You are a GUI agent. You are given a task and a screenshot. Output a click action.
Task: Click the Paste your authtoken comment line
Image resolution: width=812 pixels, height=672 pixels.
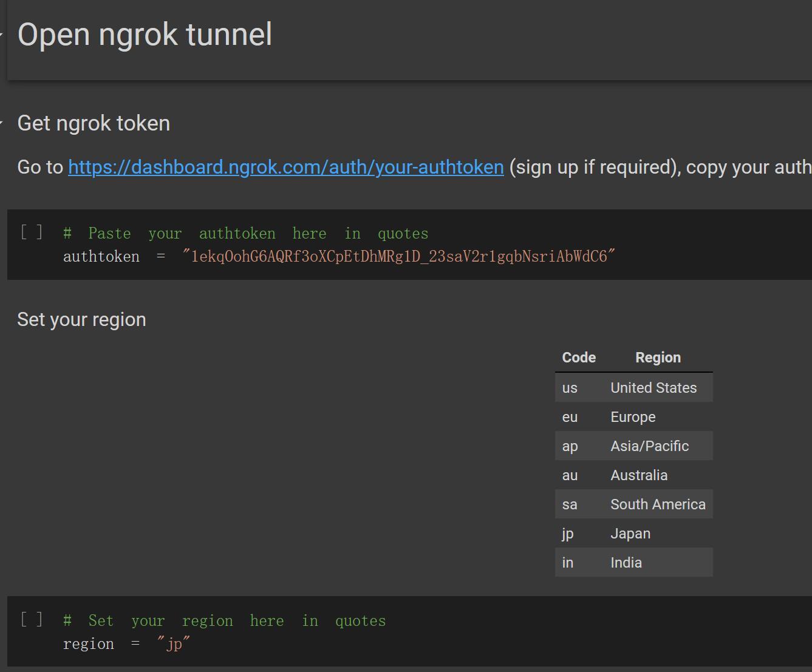[x=246, y=233]
